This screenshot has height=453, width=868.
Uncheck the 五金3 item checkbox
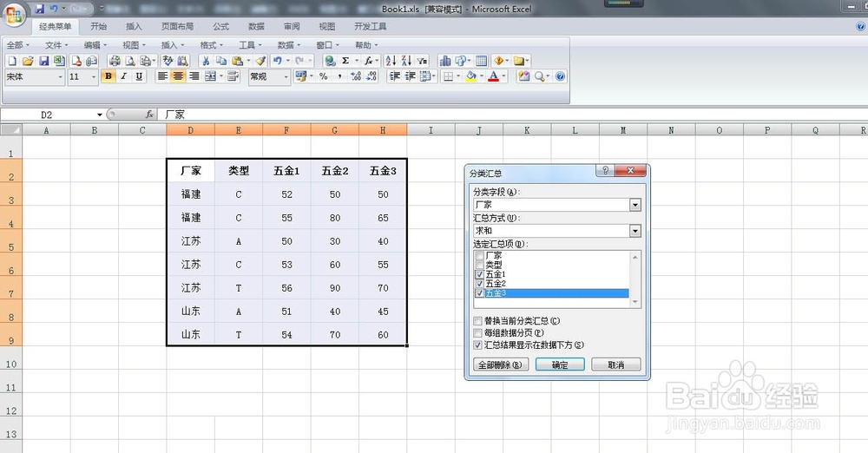(x=479, y=293)
